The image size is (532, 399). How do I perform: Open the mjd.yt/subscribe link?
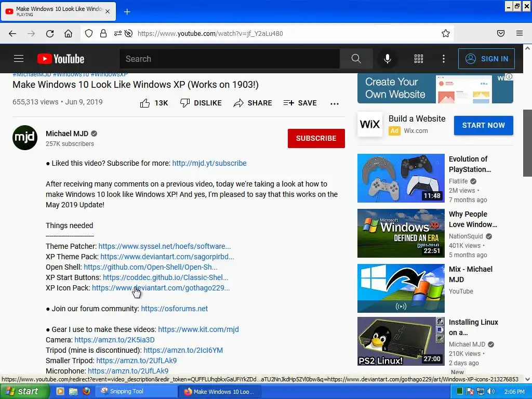point(209,163)
